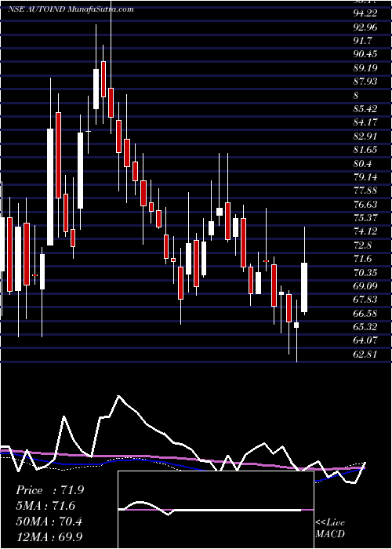Click the 84.17 price axis label
The image size is (392, 549).
click(365, 122)
